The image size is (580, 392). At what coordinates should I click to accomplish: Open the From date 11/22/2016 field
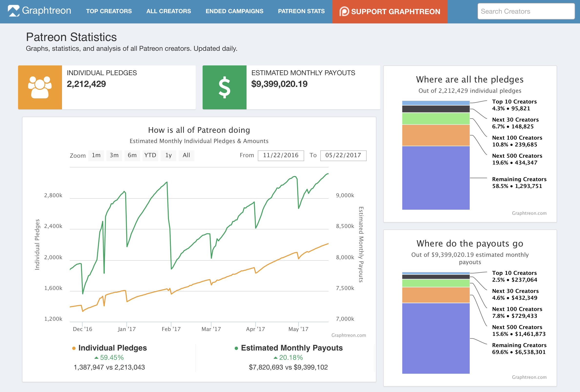[280, 155]
